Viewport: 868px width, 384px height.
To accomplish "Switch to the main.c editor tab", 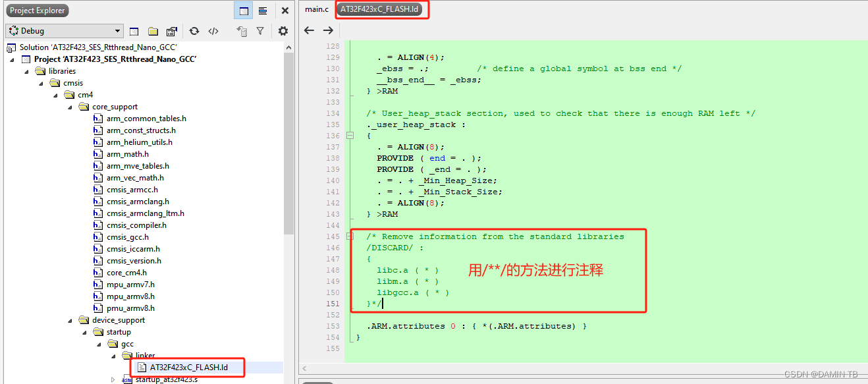I will coord(317,9).
